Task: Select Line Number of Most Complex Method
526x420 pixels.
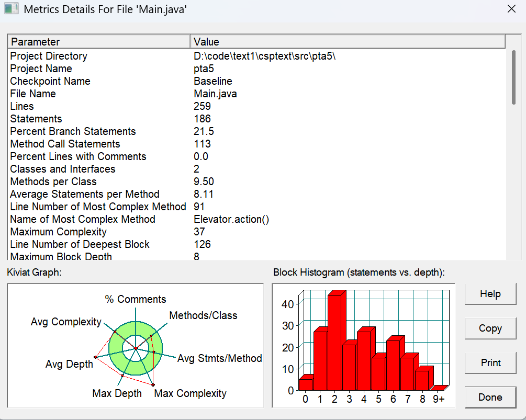Action: pos(256,207)
